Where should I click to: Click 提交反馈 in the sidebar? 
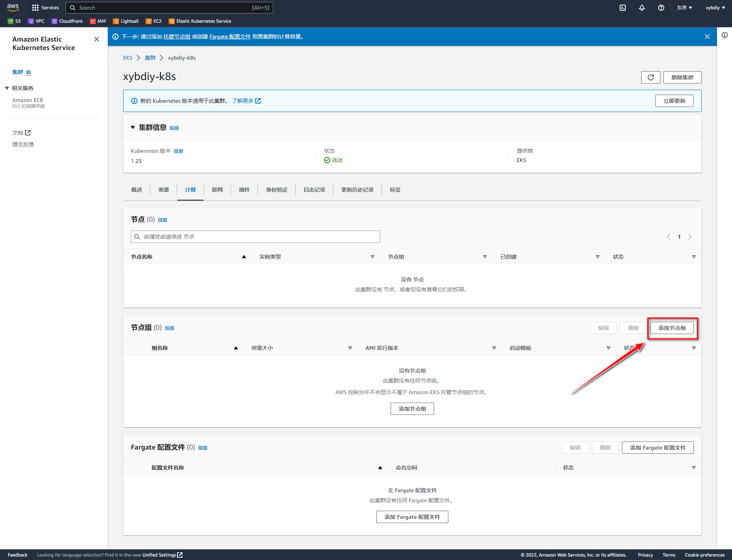click(23, 144)
